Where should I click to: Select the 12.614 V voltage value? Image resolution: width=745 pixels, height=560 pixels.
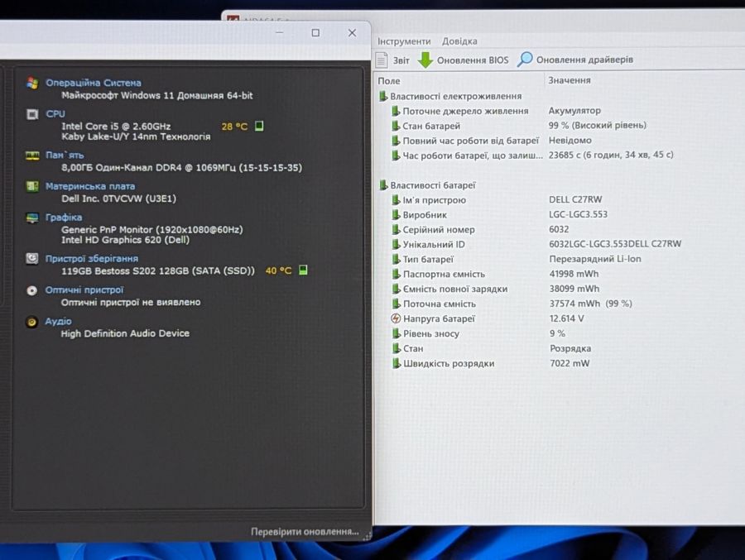(567, 318)
